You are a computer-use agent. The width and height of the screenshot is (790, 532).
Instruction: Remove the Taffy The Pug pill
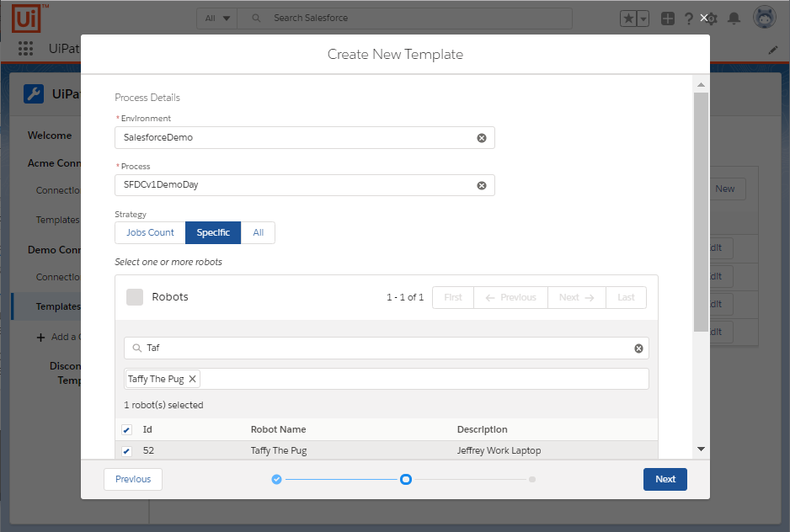point(192,379)
